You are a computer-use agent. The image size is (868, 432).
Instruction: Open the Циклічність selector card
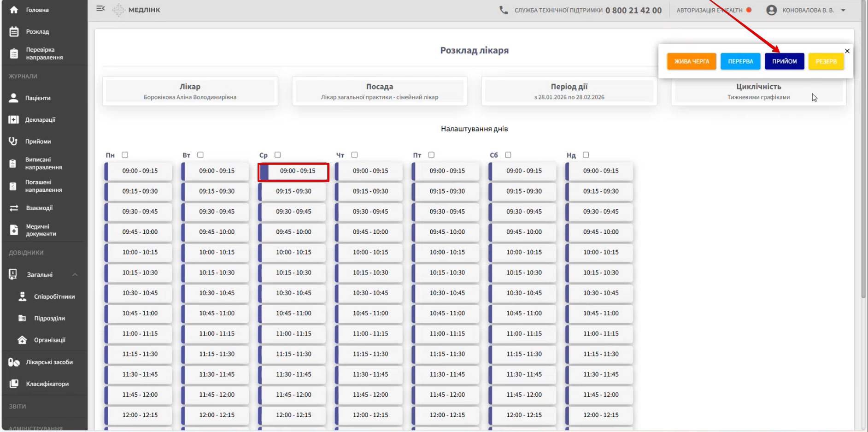(x=758, y=91)
